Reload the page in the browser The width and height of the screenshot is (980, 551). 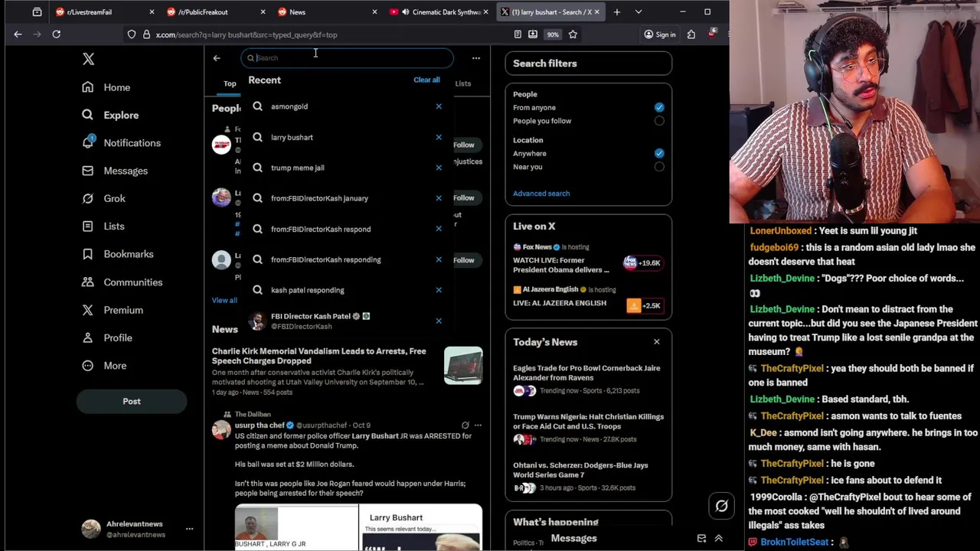click(56, 34)
